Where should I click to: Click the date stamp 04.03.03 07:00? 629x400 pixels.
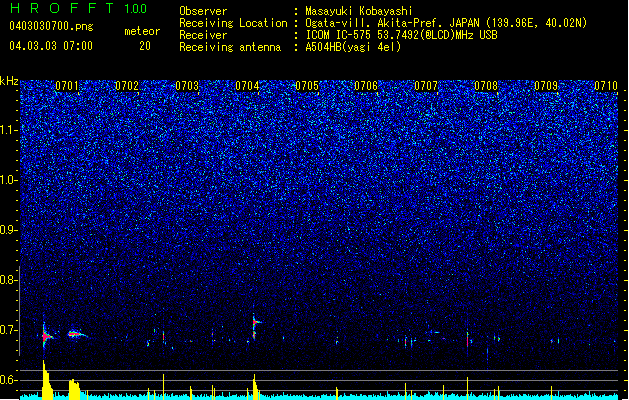pyautogui.click(x=51, y=46)
